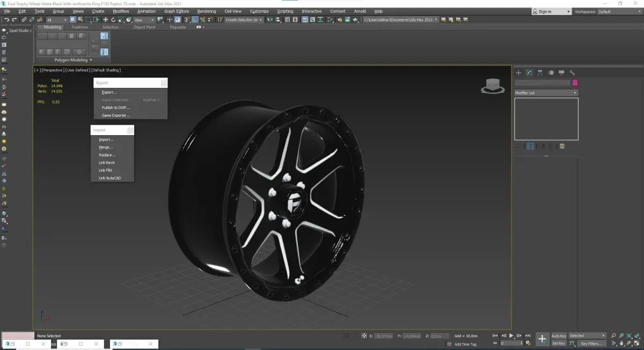Image resolution: width=644 pixels, height=350 pixels.
Task: Click the Play Animation button
Action: (x=511, y=336)
